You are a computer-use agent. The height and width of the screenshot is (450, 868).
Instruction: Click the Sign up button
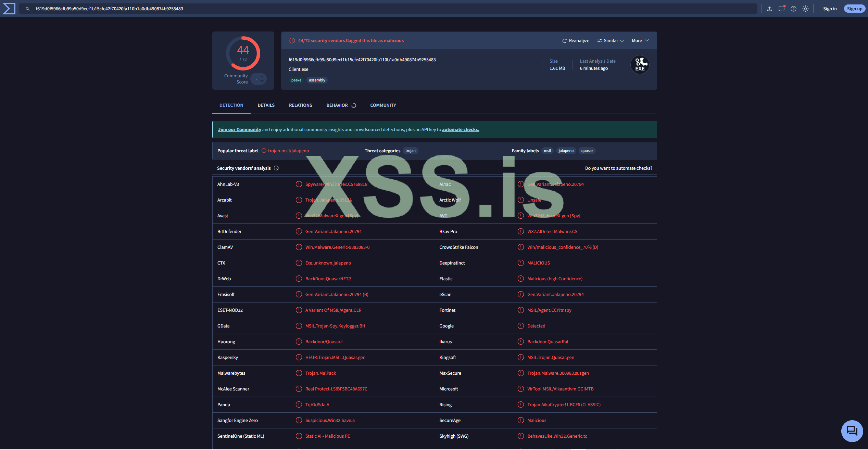tap(854, 9)
